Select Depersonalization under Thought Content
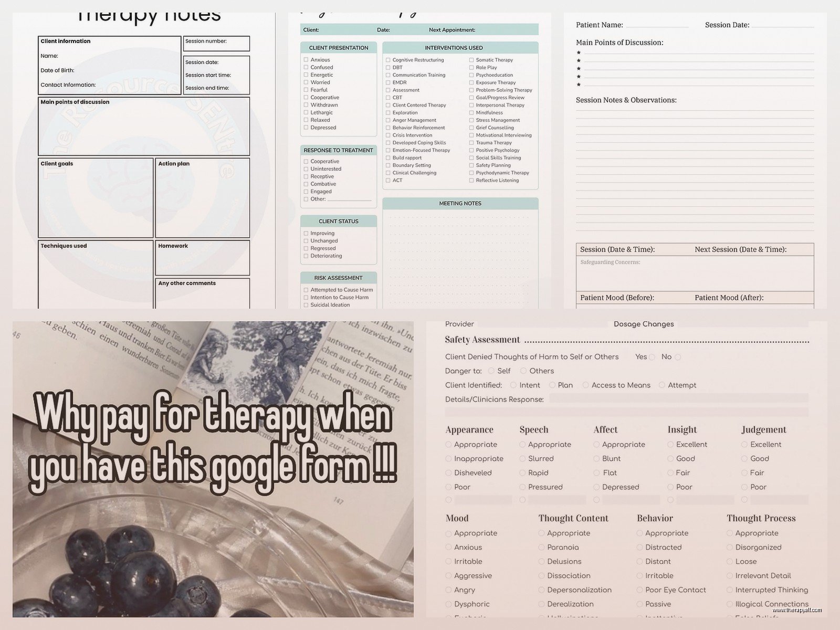The image size is (840, 630). coord(541,590)
